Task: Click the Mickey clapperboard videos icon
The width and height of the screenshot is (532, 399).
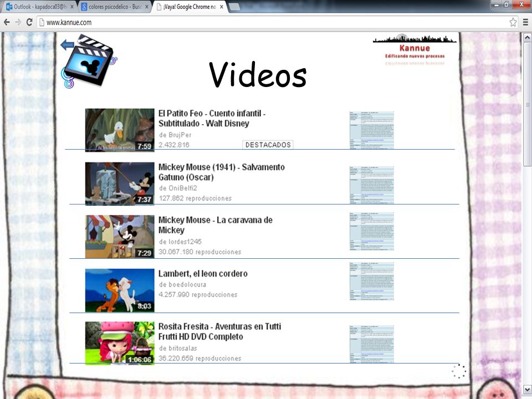Action: point(90,60)
